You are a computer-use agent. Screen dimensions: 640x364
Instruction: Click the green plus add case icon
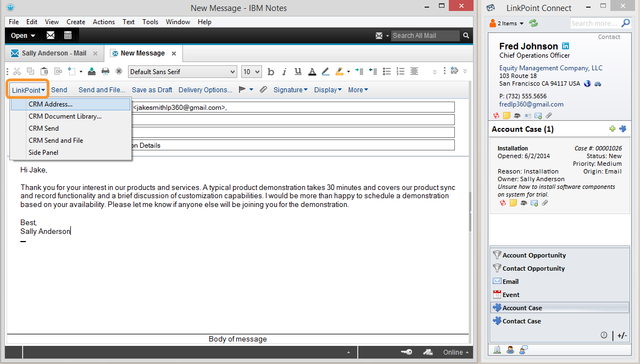tap(612, 129)
